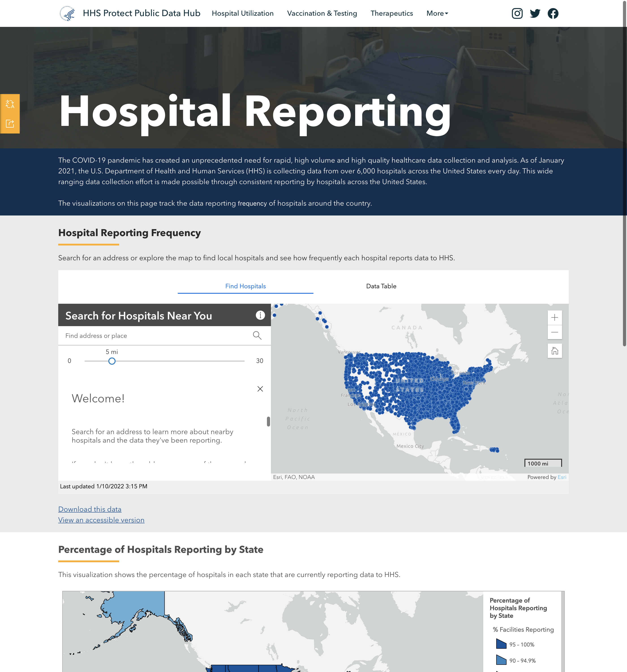Click the Download this data link
The height and width of the screenshot is (672, 627).
point(90,509)
